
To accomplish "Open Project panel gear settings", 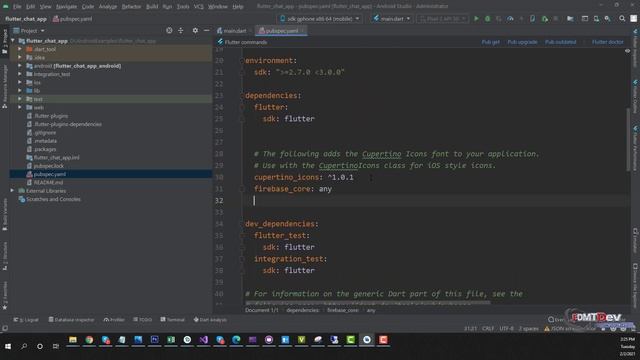I will point(195,31).
